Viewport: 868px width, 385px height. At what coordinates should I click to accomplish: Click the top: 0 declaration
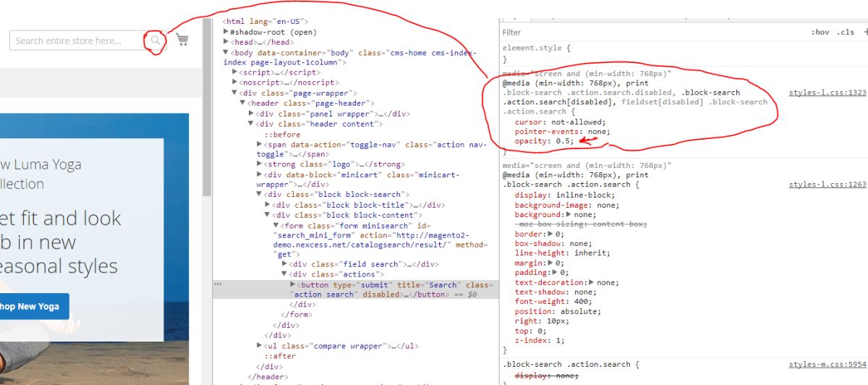pos(531,331)
